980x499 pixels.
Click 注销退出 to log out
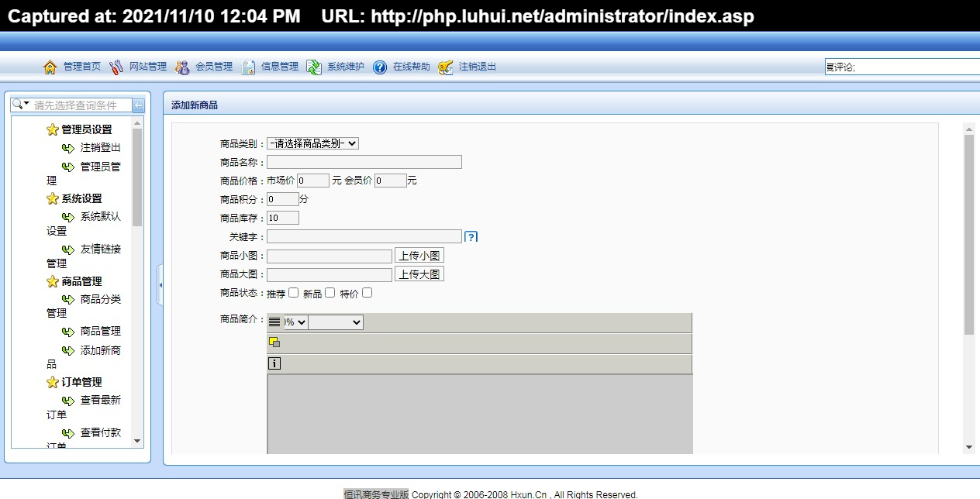point(478,67)
